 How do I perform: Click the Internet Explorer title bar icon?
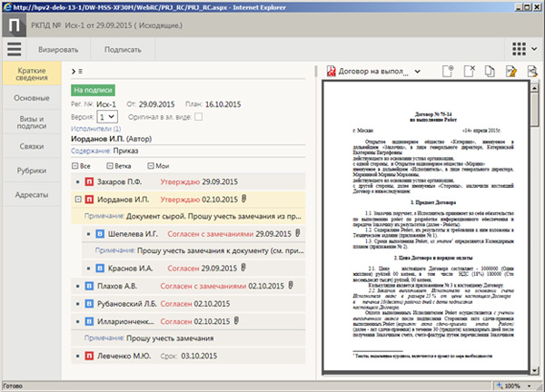tap(7, 7)
